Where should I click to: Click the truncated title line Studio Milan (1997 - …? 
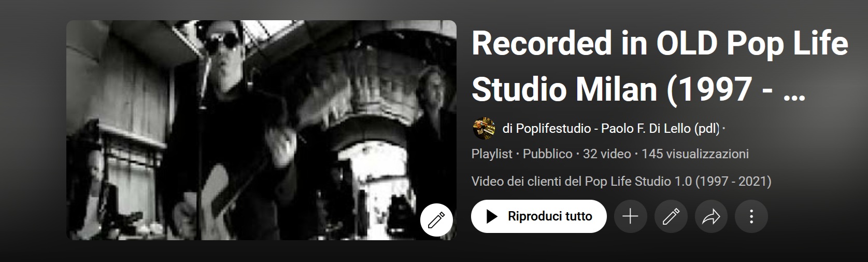click(x=638, y=89)
